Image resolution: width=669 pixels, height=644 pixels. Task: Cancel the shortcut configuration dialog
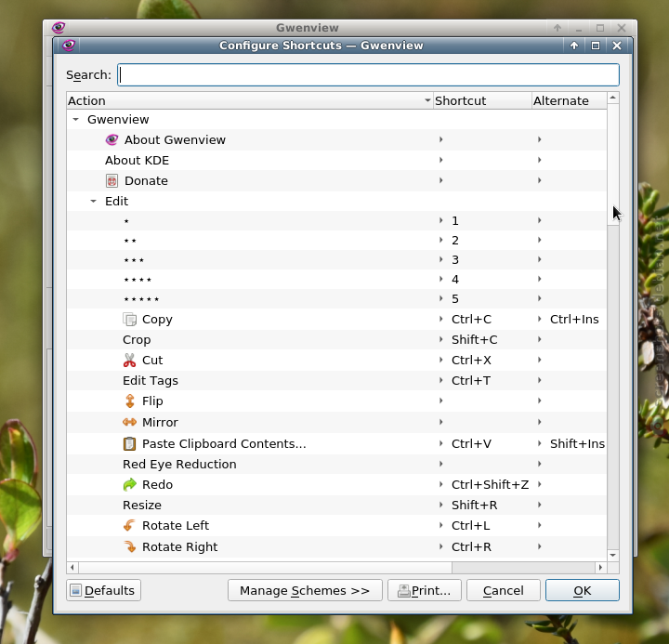503,590
